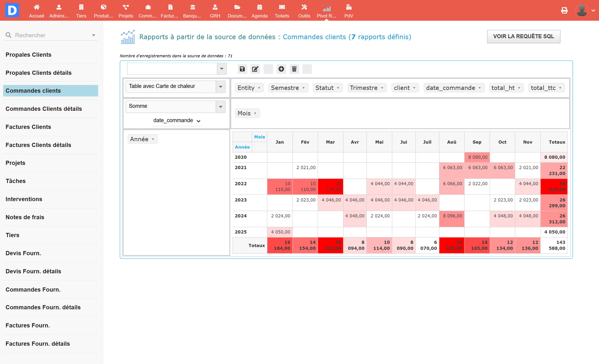599x364 pixels.
Task: Expand the saved reports dropdown list
Action: (221, 69)
